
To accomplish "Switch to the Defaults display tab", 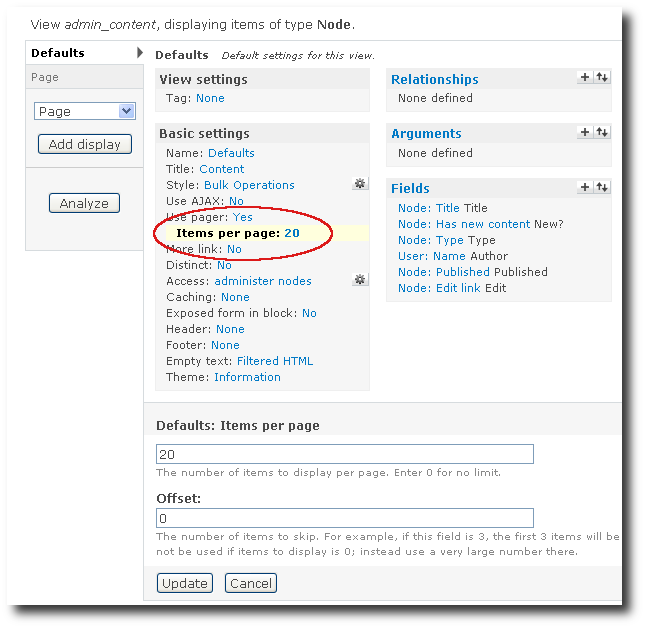I will coord(58,53).
